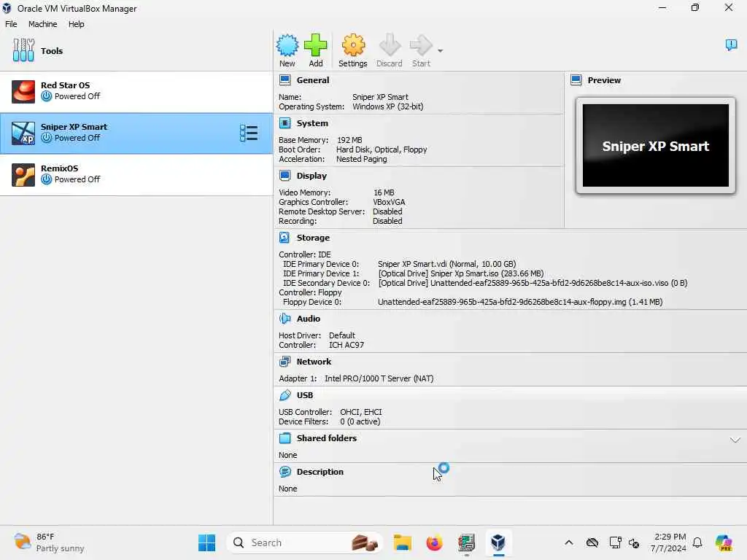Click the Recording Disabled value
Viewport: 747px width, 560px height.
point(387,221)
